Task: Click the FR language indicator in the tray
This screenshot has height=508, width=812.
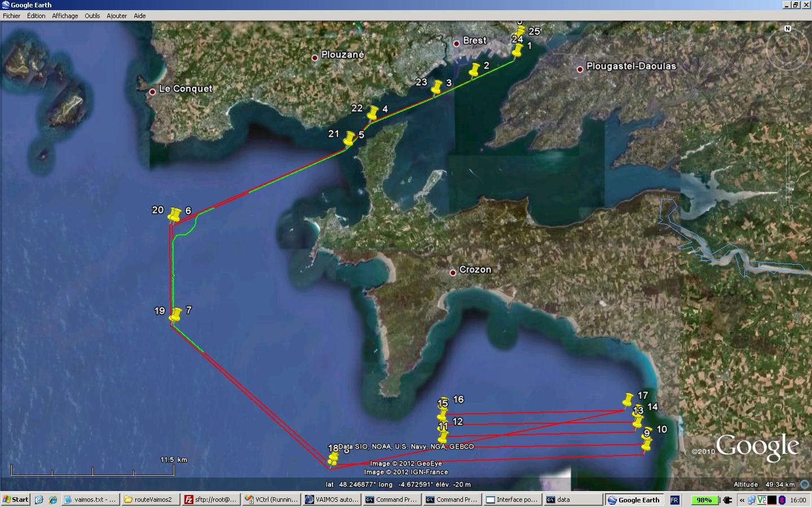Action: point(674,500)
